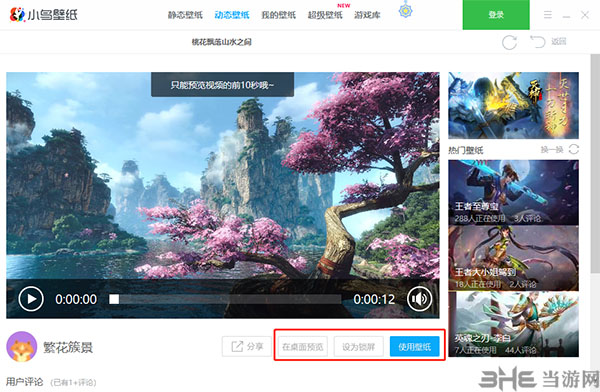
Task: Open the 王者至尊宝 wallpaper thumbnail
Action: click(x=514, y=193)
